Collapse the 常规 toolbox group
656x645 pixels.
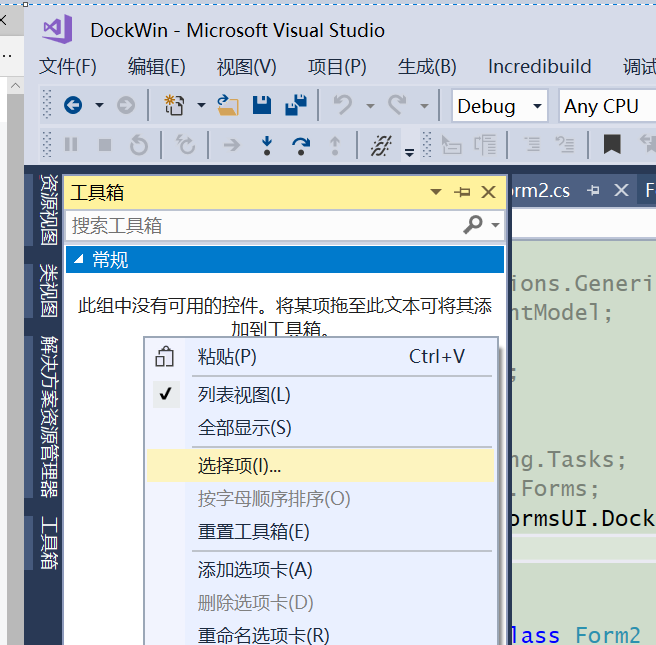[78, 259]
